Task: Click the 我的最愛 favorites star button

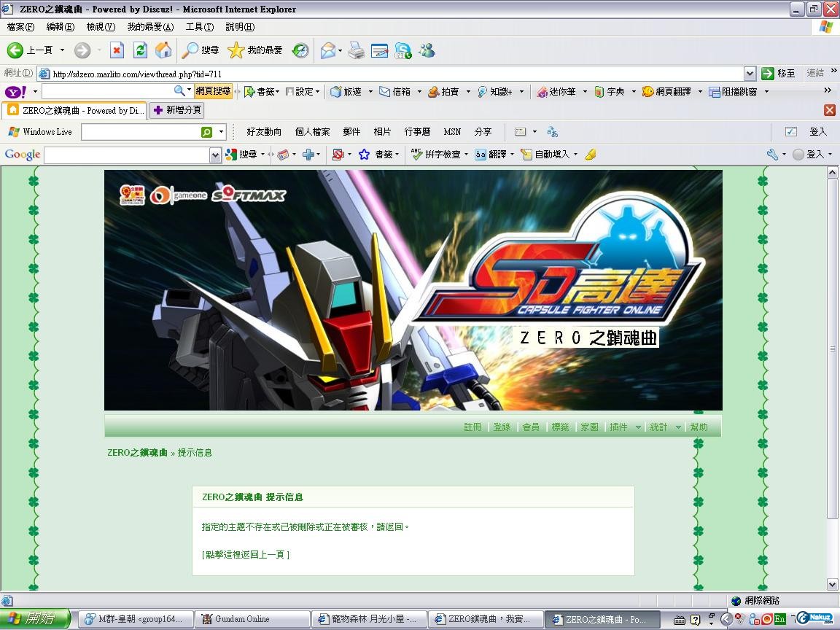Action: [x=255, y=50]
